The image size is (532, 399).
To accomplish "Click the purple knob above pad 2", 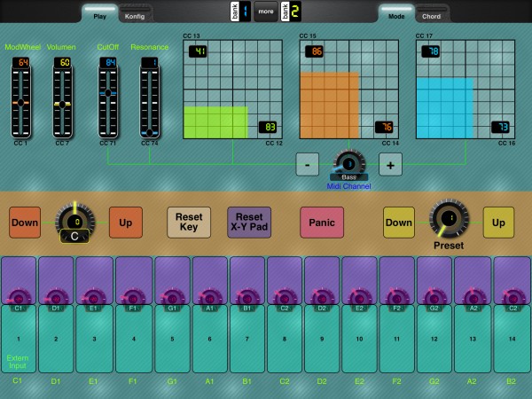I will pos(56,298).
